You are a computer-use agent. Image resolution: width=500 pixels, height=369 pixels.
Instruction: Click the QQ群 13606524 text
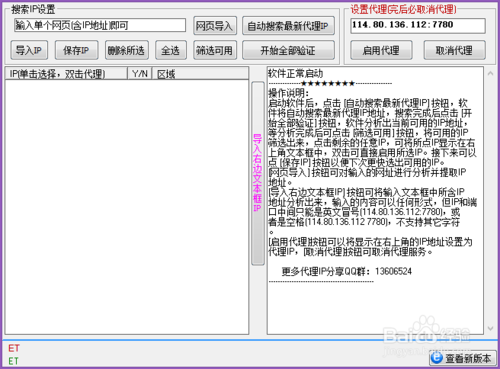click(x=347, y=271)
